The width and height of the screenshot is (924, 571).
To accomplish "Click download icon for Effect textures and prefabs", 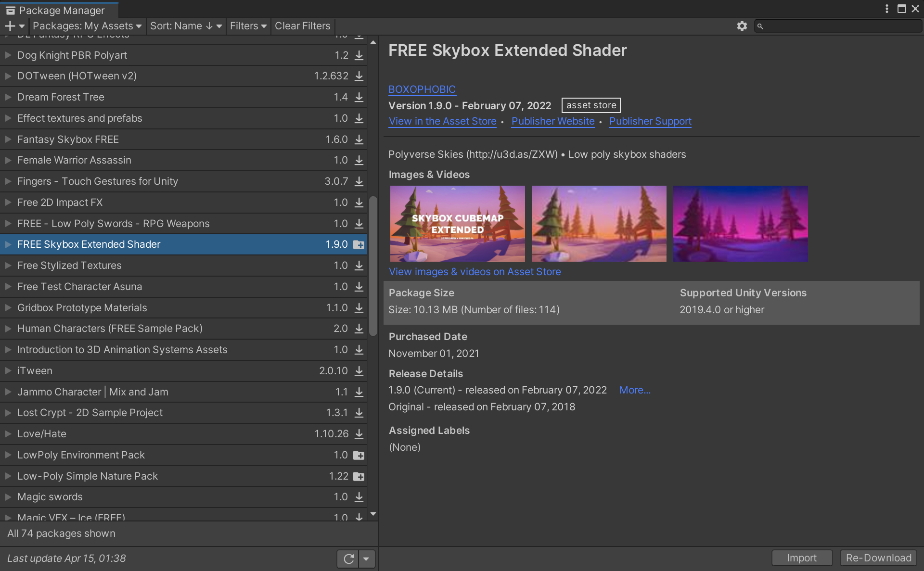I will click(359, 118).
